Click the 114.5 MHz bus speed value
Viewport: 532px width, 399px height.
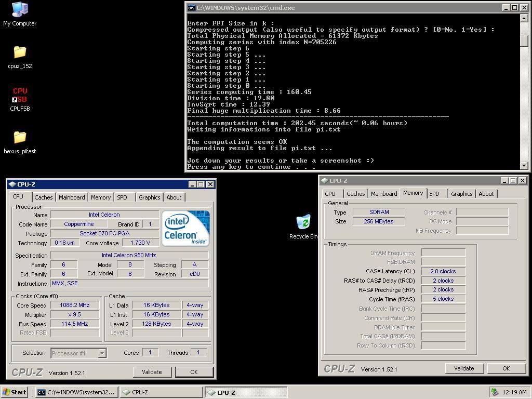(x=75, y=324)
